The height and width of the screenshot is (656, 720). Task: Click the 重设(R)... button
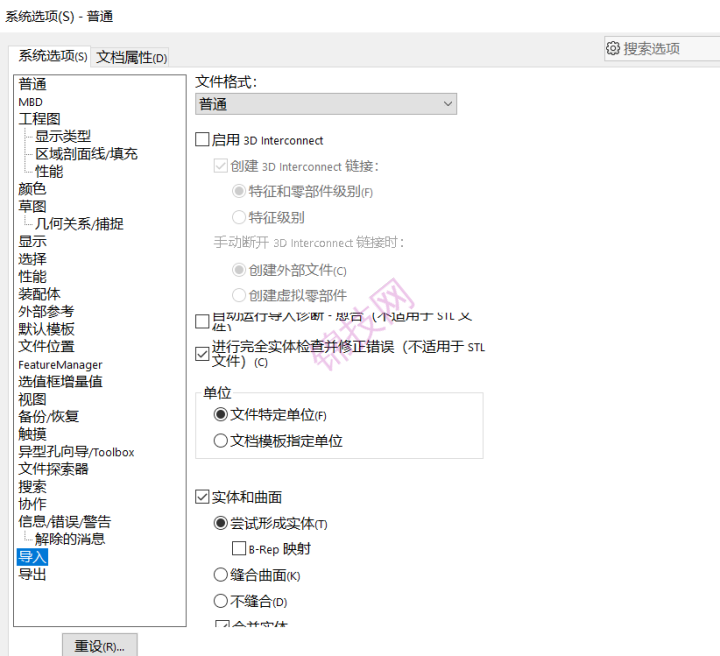(x=100, y=646)
